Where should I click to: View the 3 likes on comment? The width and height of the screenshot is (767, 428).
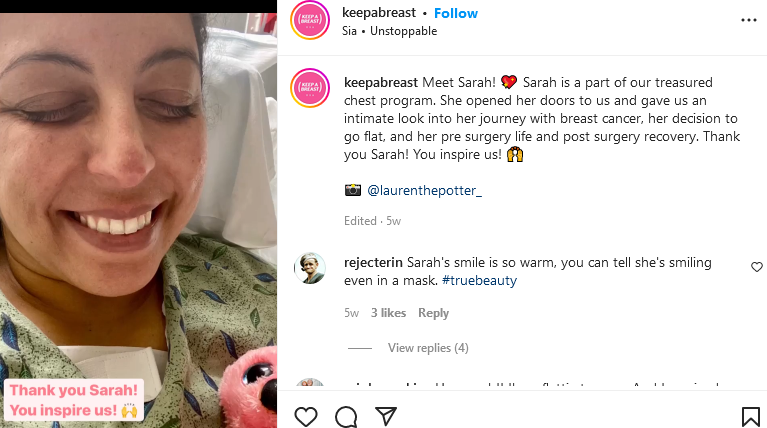coord(388,313)
